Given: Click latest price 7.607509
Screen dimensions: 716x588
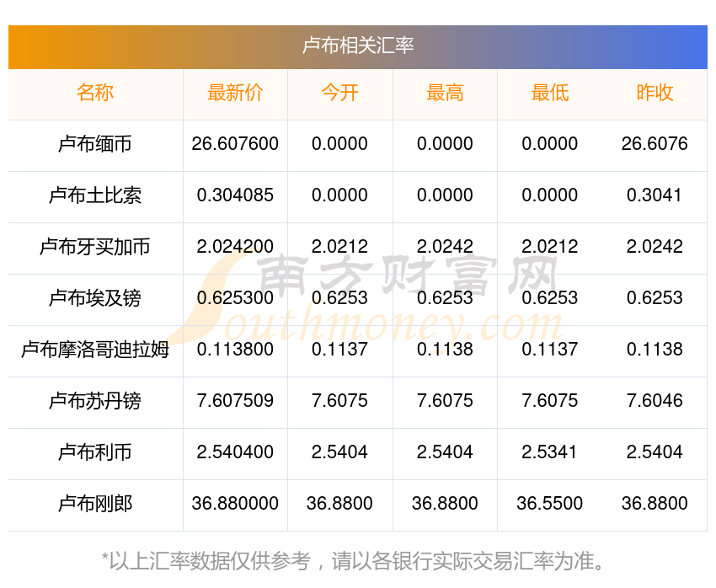Looking at the screenshot, I should [235, 401].
